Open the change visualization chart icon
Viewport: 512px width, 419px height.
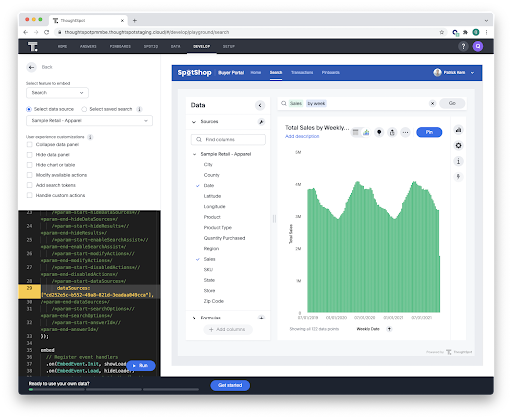pyautogui.click(x=458, y=130)
